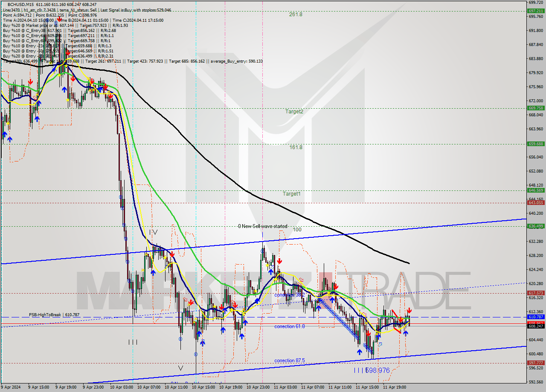Select the 'correction 87.5' label
546x392 pixels.
[x=289, y=360]
